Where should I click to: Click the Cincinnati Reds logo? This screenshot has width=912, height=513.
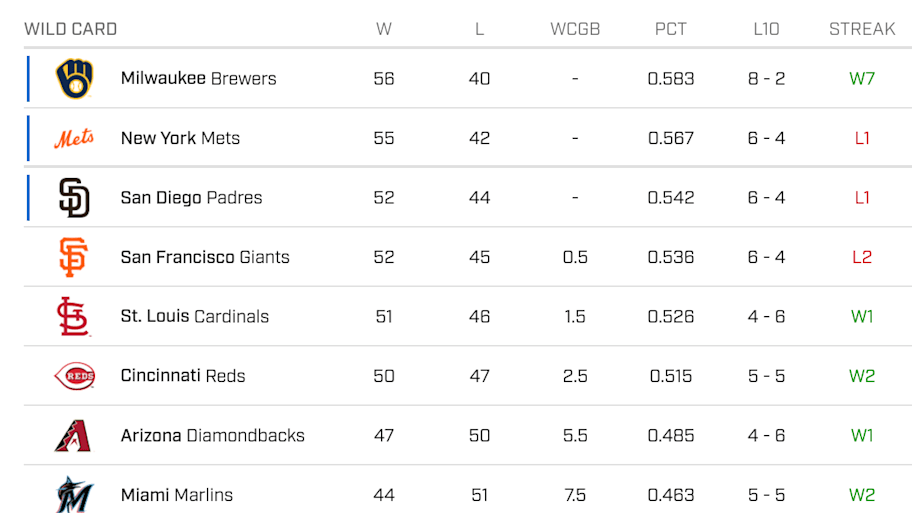pyautogui.click(x=74, y=376)
